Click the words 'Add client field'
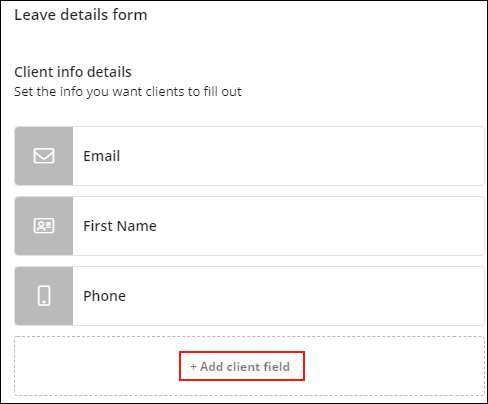 pyautogui.click(x=245, y=367)
